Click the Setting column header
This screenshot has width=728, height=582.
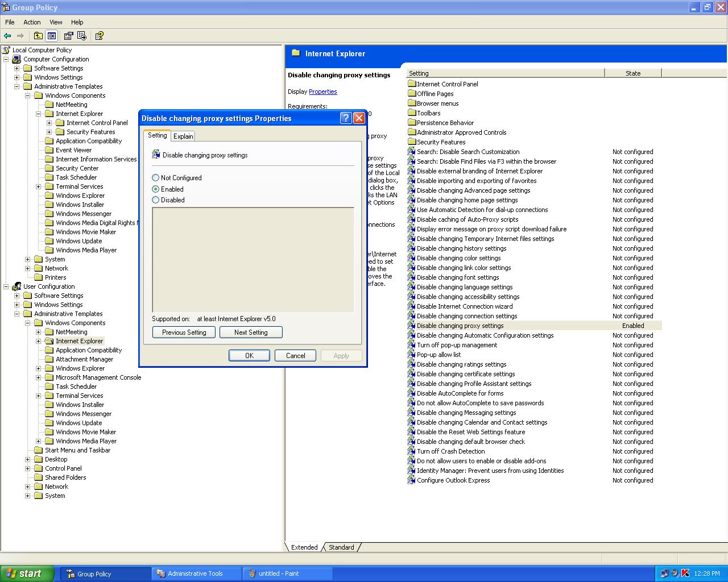(x=505, y=73)
